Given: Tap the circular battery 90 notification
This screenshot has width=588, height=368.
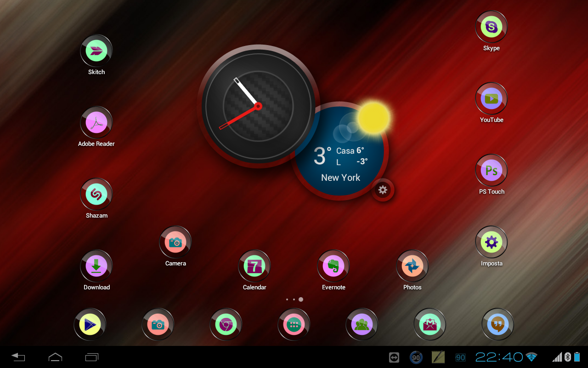Looking at the screenshot, I should pyautogui.click(x=416, y=357).
